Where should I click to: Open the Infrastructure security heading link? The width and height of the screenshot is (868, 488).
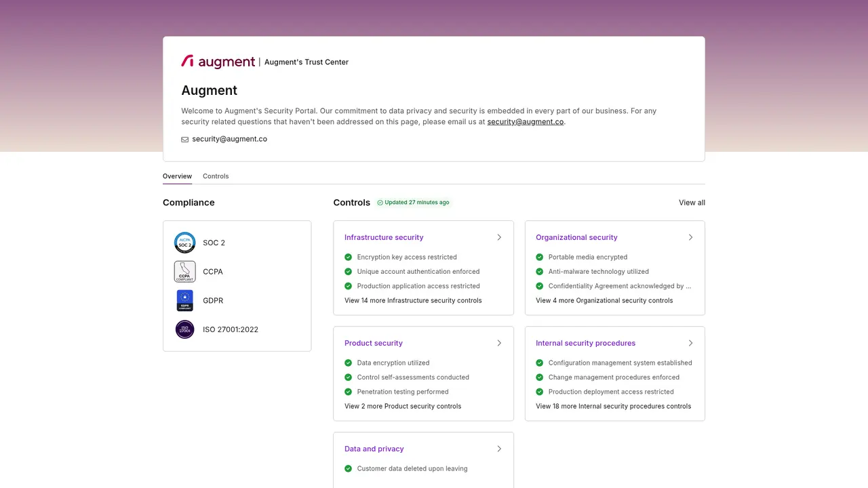point(384,237)
